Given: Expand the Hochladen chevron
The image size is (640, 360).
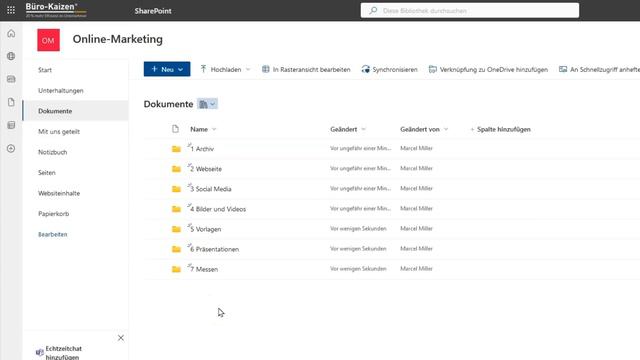Looking at the screenshot, I should pyautogui.click(x=248, y=69).
